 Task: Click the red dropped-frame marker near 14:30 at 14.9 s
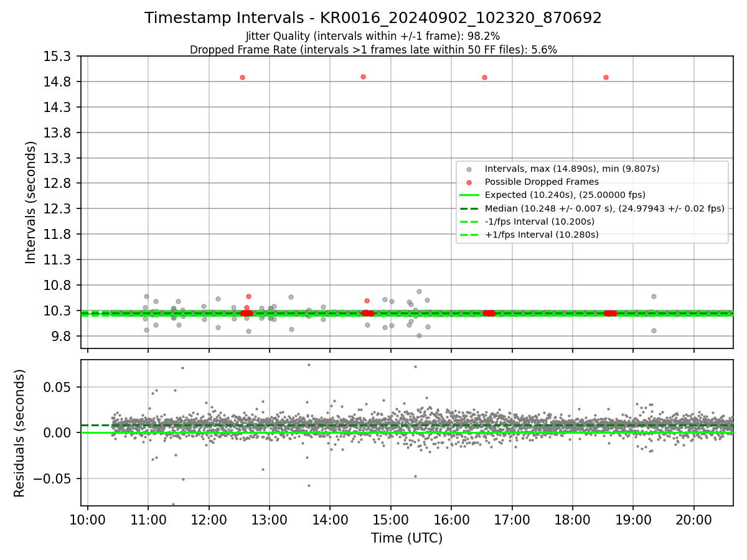(363, 77)
